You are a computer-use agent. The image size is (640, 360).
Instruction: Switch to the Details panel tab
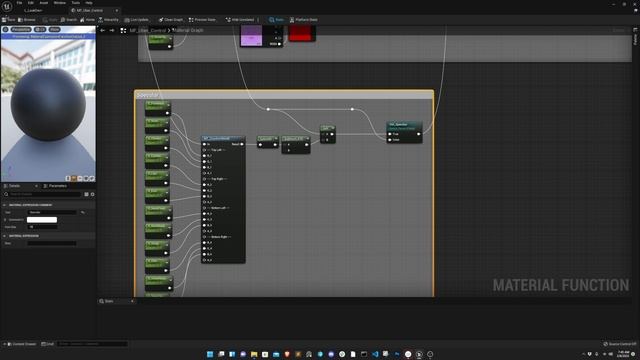pos(15,186)
